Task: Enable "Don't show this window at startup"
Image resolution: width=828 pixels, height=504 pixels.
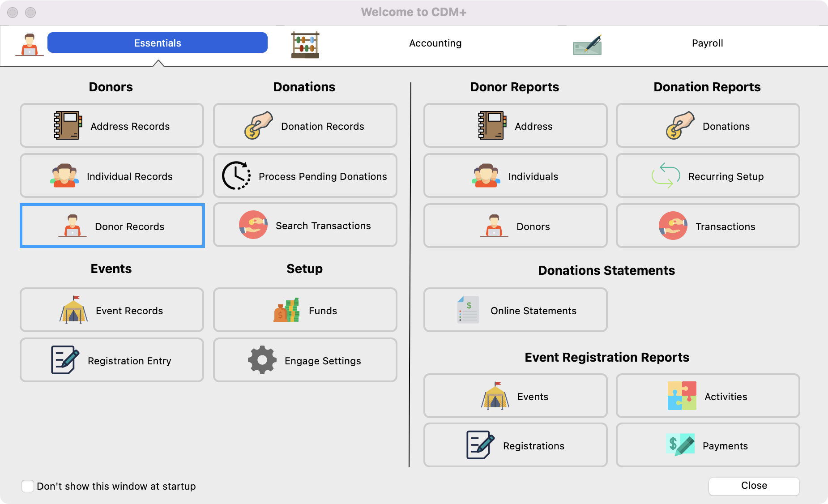Action: coord(28,486)
